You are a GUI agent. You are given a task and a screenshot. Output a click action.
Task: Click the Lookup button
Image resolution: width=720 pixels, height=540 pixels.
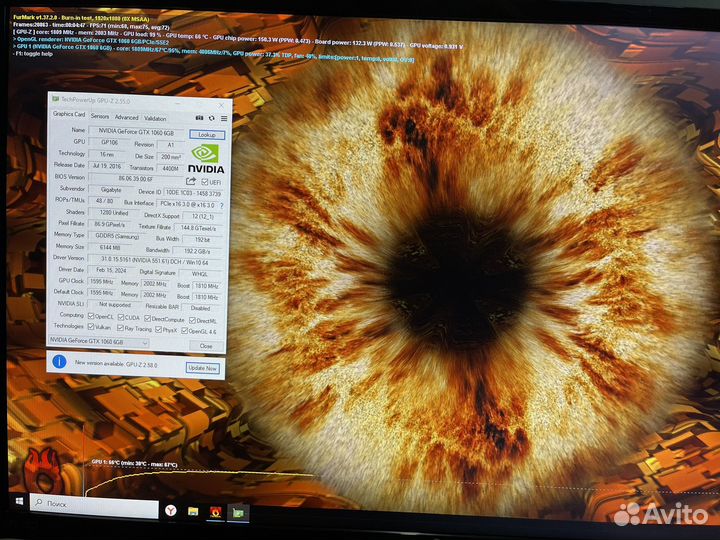coord(206,133)
